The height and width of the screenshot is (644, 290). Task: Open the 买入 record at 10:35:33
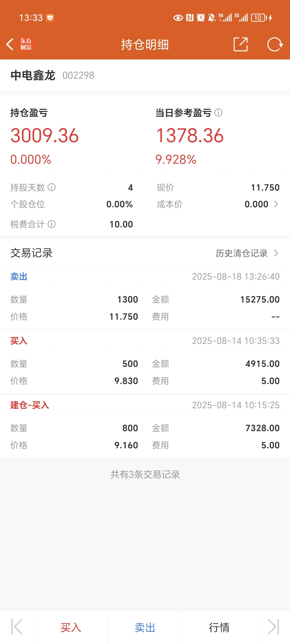pos(145,362)
